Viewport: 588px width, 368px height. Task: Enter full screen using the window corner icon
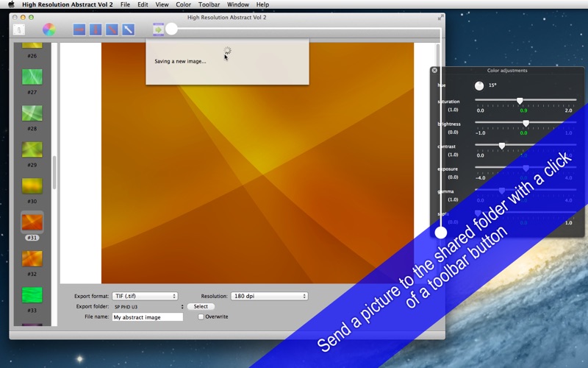point(440,17)
